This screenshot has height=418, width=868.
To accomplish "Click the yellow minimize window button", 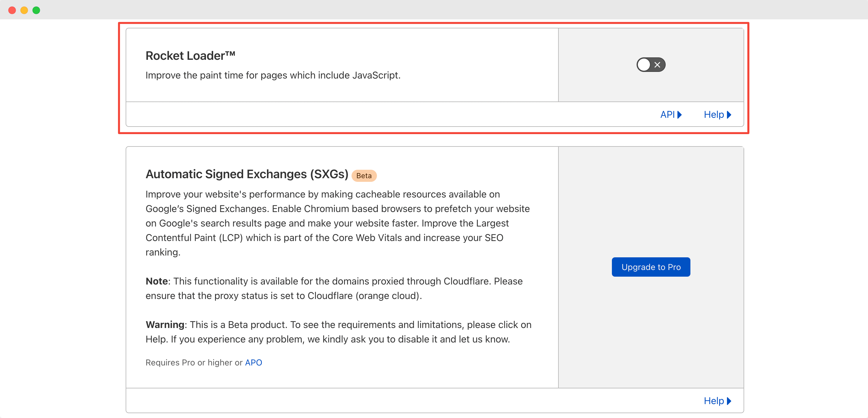I will [24, 10].
